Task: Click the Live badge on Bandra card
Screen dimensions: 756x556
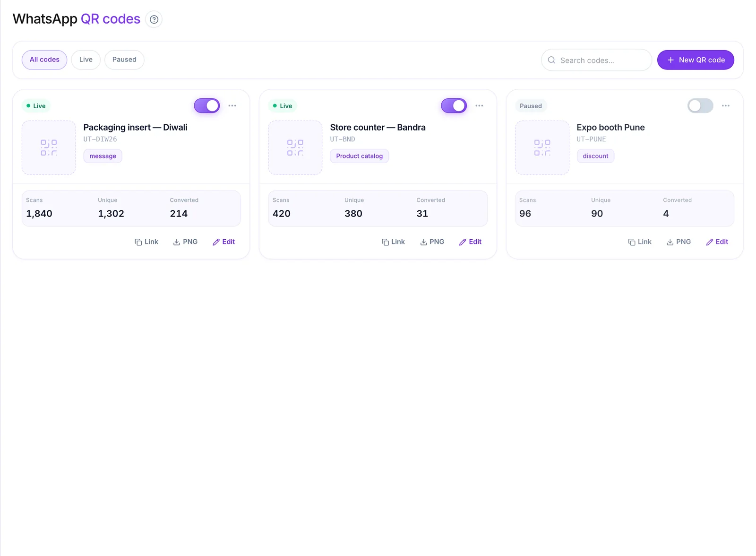Action: click(x=283, y=106)
